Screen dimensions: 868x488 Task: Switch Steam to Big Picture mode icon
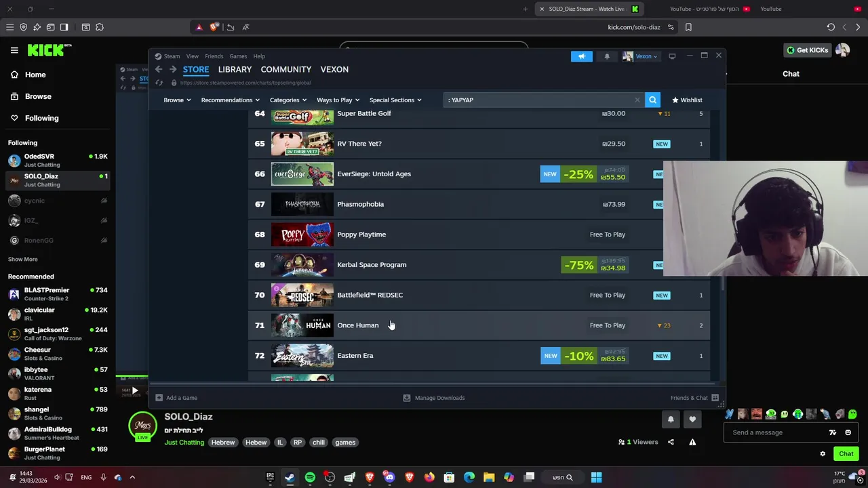672,56
